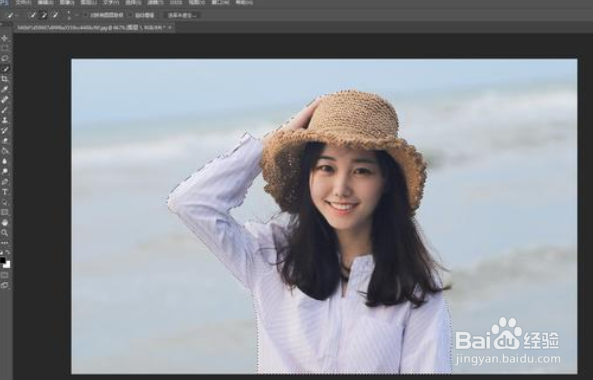Close the open document tab

170,28
